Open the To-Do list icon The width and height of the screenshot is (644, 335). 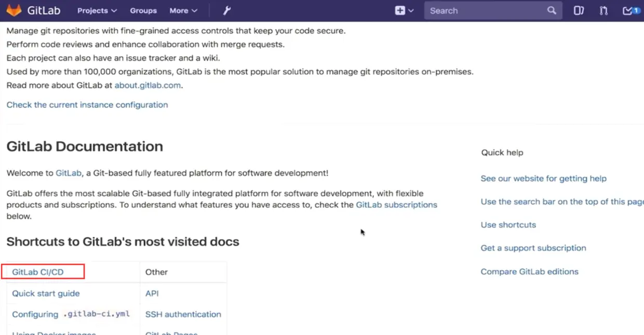(630, 10)
